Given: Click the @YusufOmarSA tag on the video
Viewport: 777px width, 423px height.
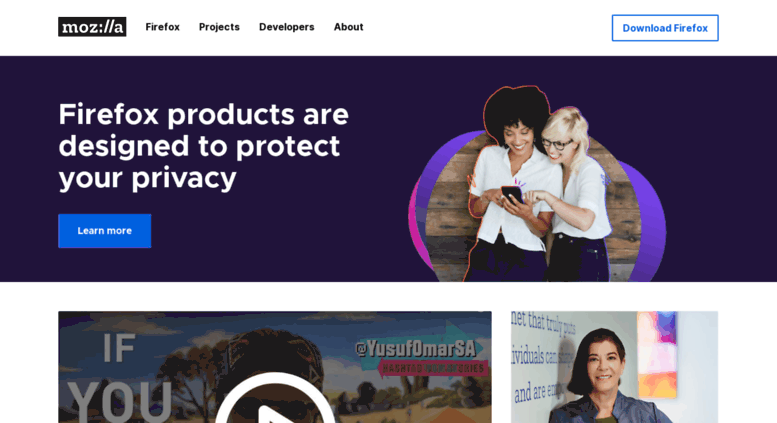Looking at the screenshot, I should (415, 348).
